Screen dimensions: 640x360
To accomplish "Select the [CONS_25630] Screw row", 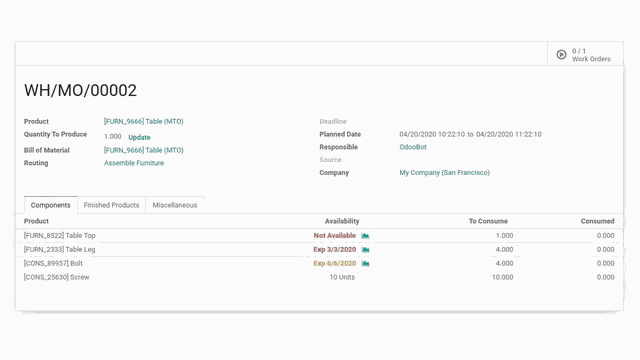I will (x=319, y=277).
